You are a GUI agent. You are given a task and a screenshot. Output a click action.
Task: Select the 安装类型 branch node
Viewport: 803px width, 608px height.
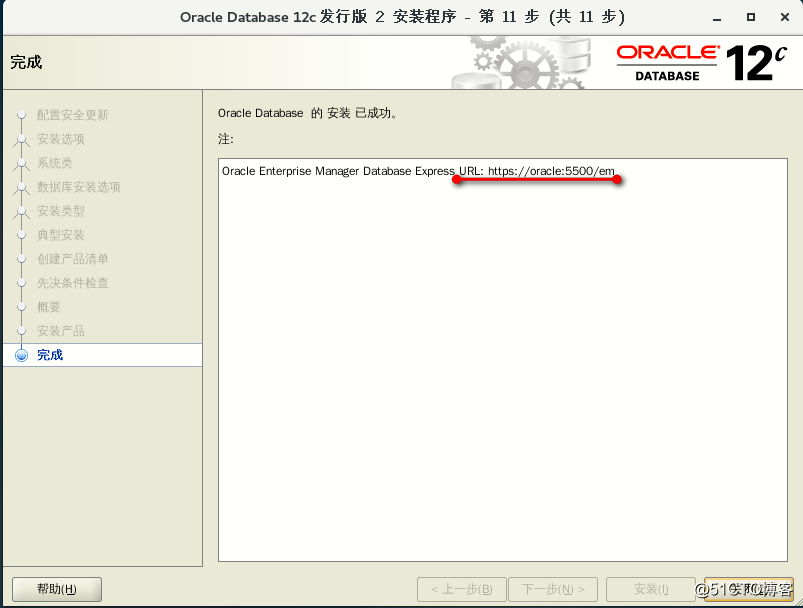coord(22,211)
